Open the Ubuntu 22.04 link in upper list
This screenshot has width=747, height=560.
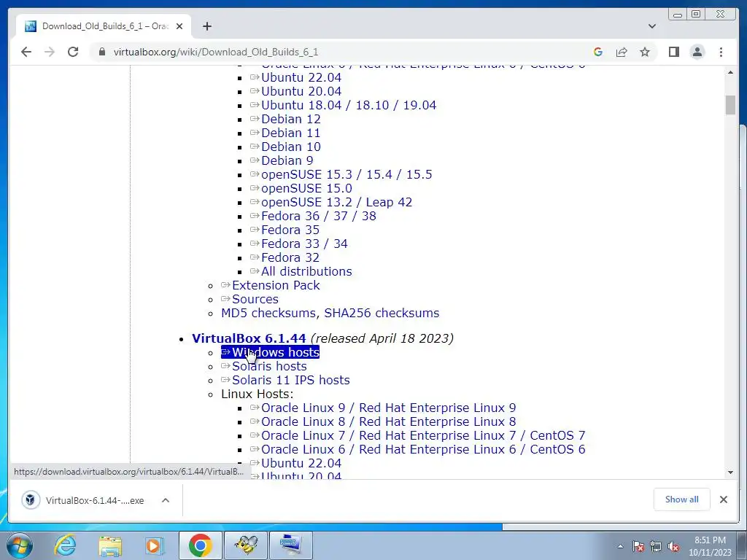(301, 77)
